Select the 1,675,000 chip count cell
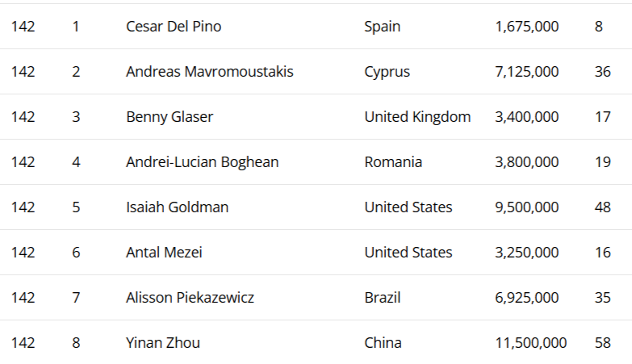The height and width of the screenshot is (364, 632). [526, 27]
